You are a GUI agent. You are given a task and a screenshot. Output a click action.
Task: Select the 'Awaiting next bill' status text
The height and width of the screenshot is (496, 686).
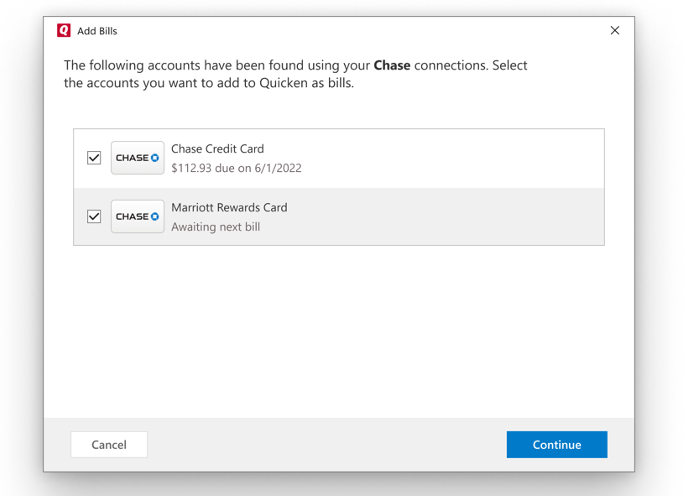(x=216, y=227)
